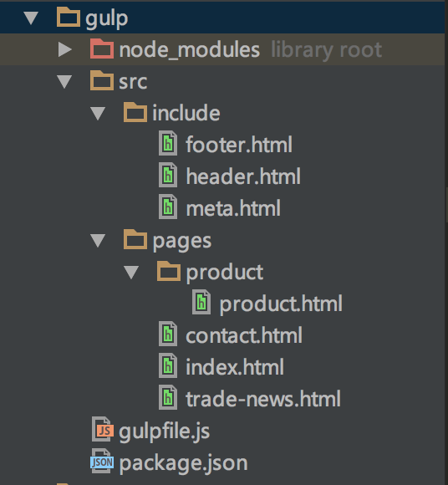The image size is (448, 485).
Task: Select contact.html in the tree
Action: [x=243, y=335]
